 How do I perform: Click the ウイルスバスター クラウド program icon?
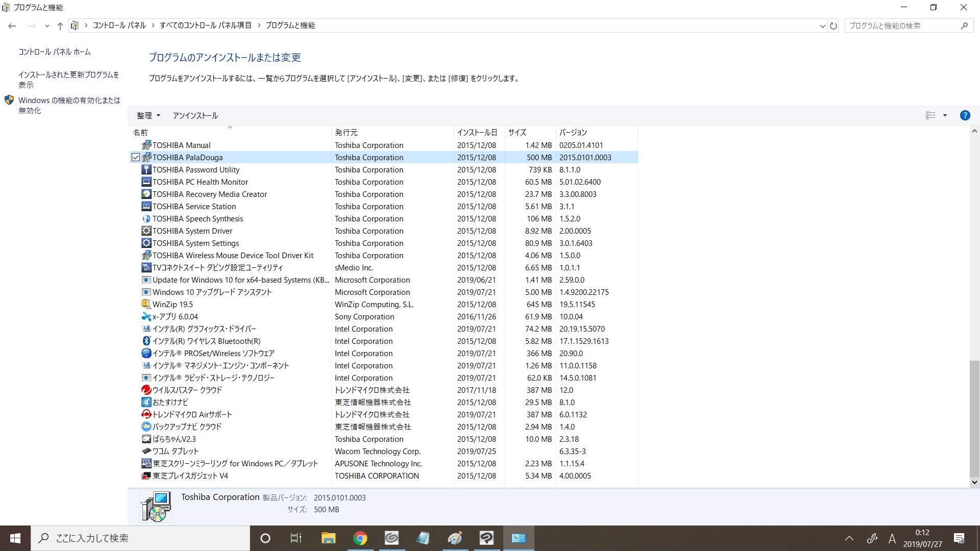(146, 390)
